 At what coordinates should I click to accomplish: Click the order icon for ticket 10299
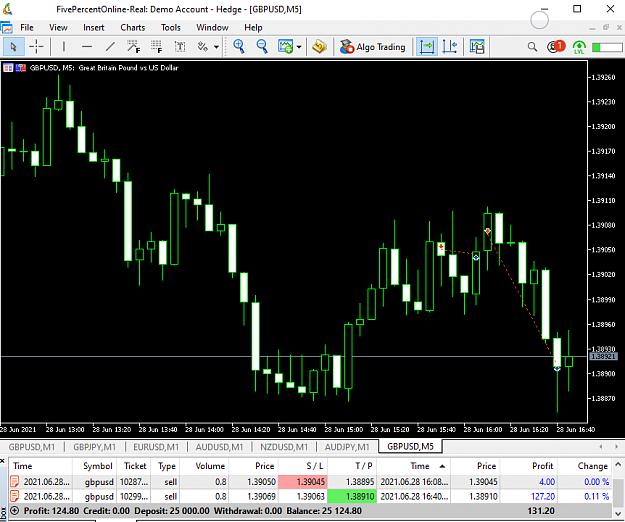14,496
